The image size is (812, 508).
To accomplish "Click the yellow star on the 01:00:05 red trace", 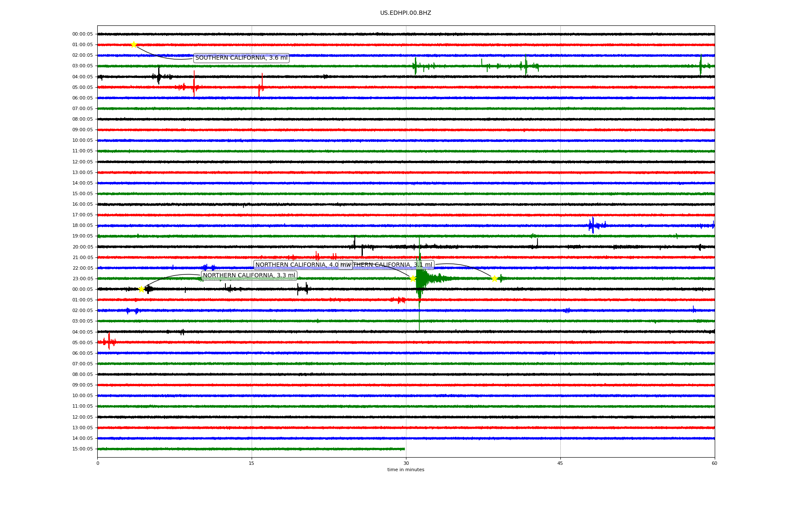I will click(134, 44).
